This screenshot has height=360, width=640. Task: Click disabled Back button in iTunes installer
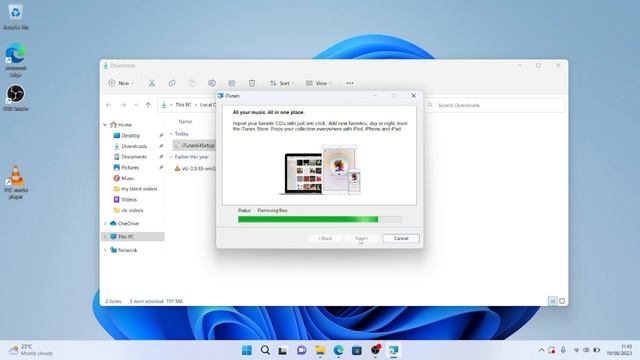[x=325, y=238]
